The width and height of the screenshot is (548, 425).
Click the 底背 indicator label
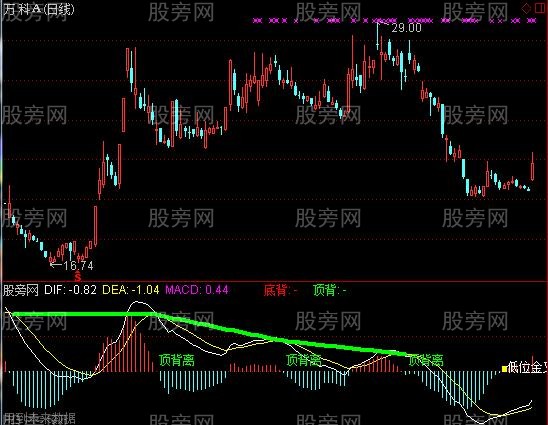[x=280, y=290]
